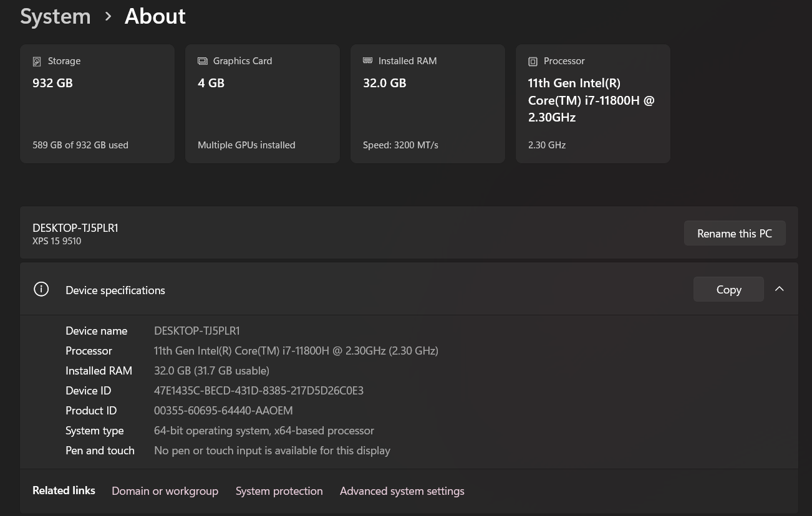
Task: Click the Processor chip icon
Action: (x=533, y=61)
